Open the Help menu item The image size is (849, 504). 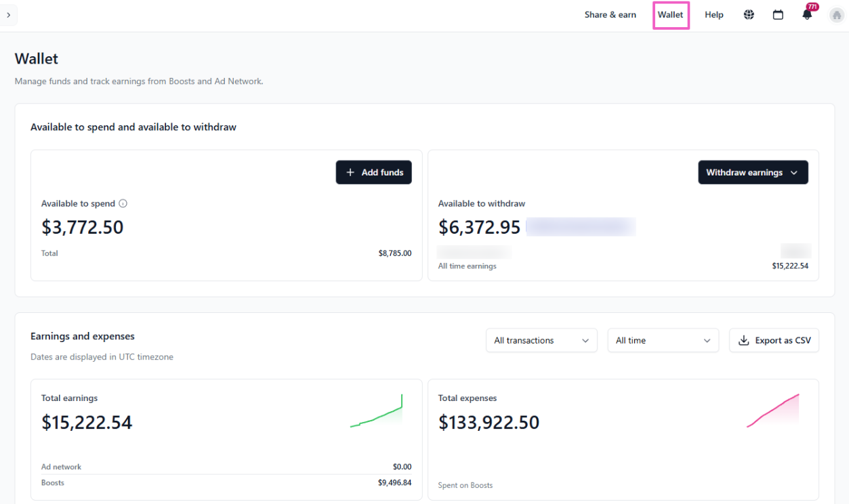[713, 15]
